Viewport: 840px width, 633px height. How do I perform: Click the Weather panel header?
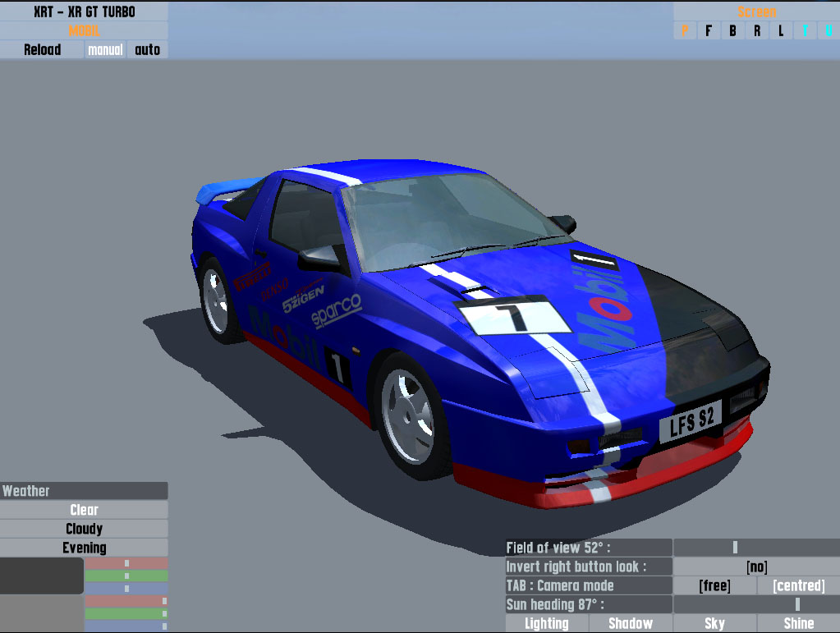coord(84,490)
